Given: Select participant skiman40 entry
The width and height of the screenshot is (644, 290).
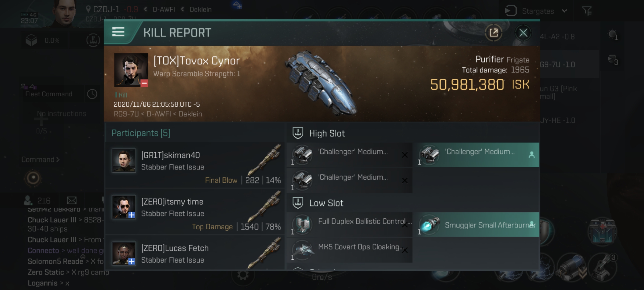Looking at the screenshot, I should (x=195, y=165).
